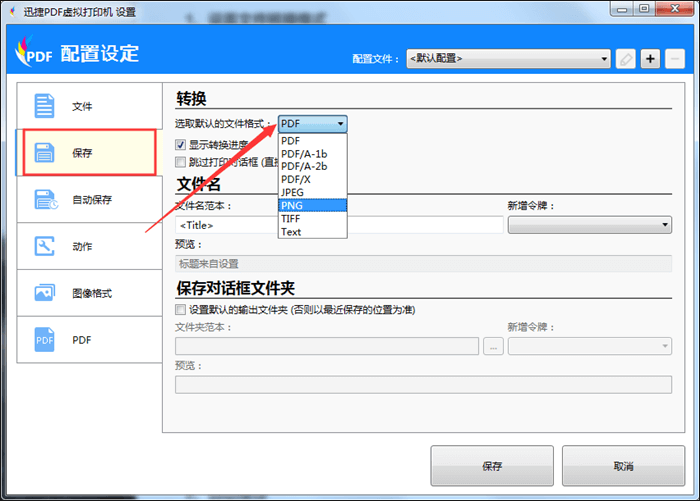Switch to the 动作 tab
Image resolution: width=700 pixels, height=501 pixels.
point(89,246)
